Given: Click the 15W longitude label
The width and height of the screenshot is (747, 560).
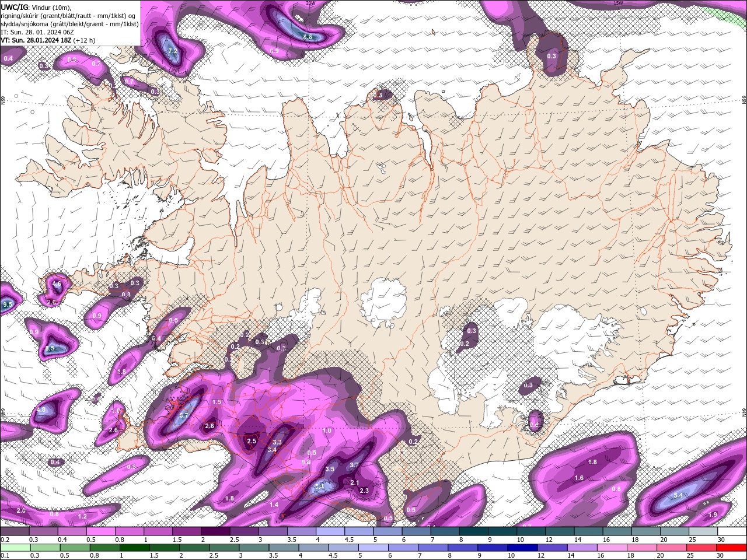Looking at the screenshot, I should click(x=619, y=3).
